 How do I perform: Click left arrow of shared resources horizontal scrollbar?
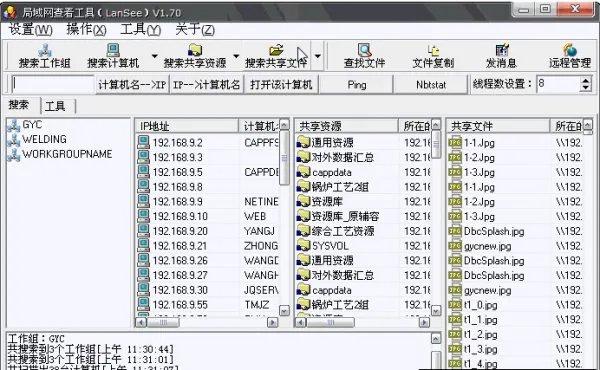click(x=301, y=322)
